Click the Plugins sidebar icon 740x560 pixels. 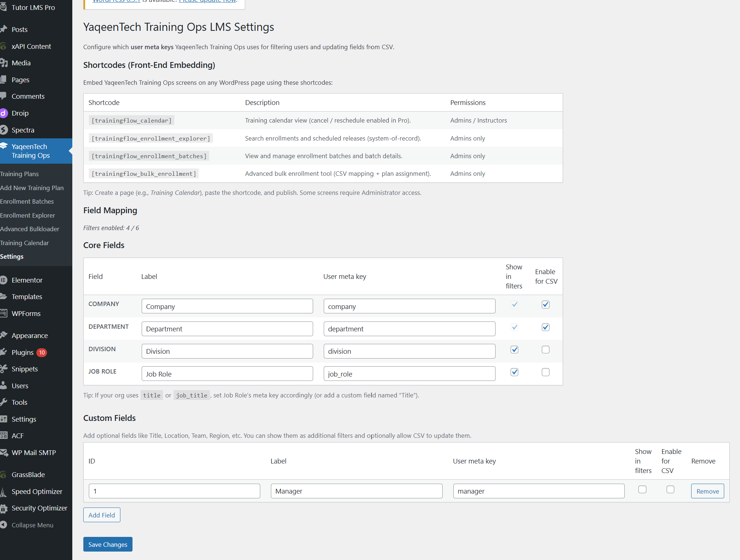tap(4, 352)
